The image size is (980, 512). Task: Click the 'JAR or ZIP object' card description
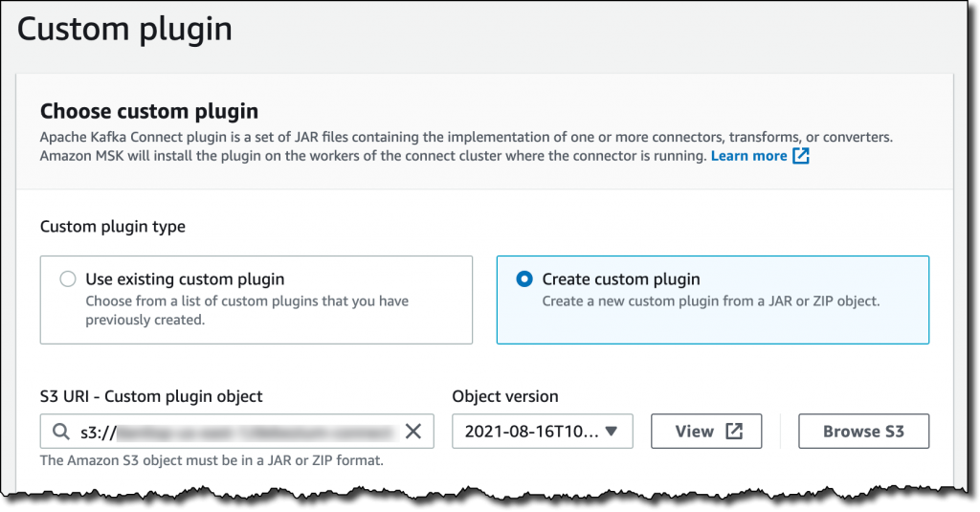(x=710, y=301)
